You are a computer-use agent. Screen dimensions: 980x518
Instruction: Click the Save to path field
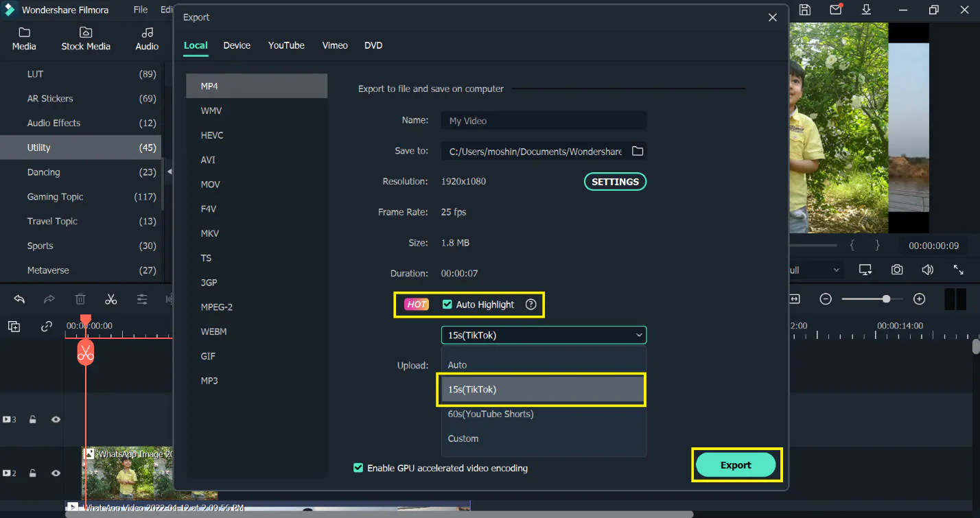click(535, 151)
